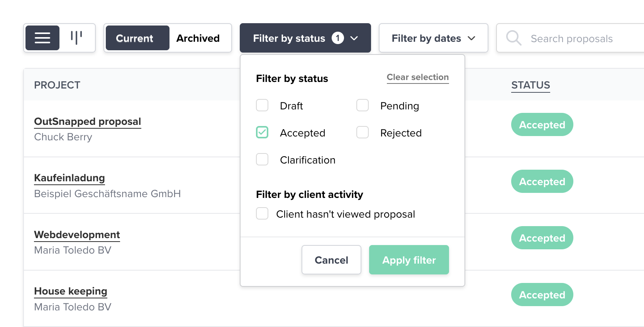The height and width of the screenshot is (327, 644).
Task: Apply the status filter
Action: (x=408, y=260)
